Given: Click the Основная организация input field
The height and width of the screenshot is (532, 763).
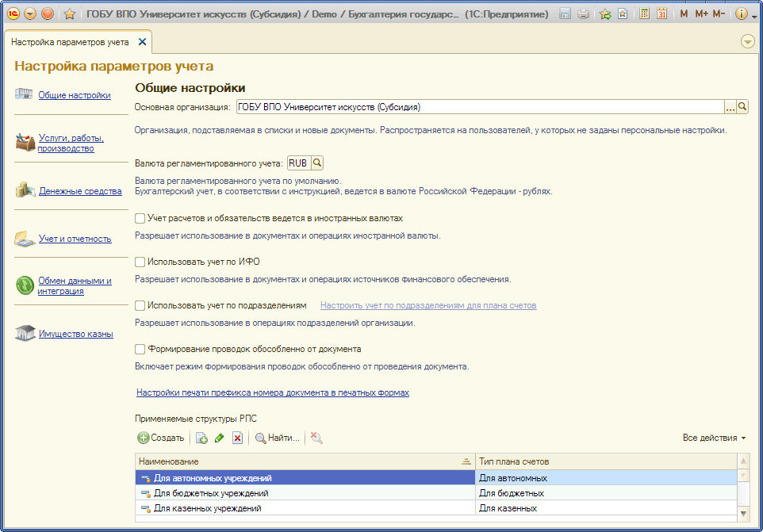Looking at the screenshot, I should click(480, 107).
